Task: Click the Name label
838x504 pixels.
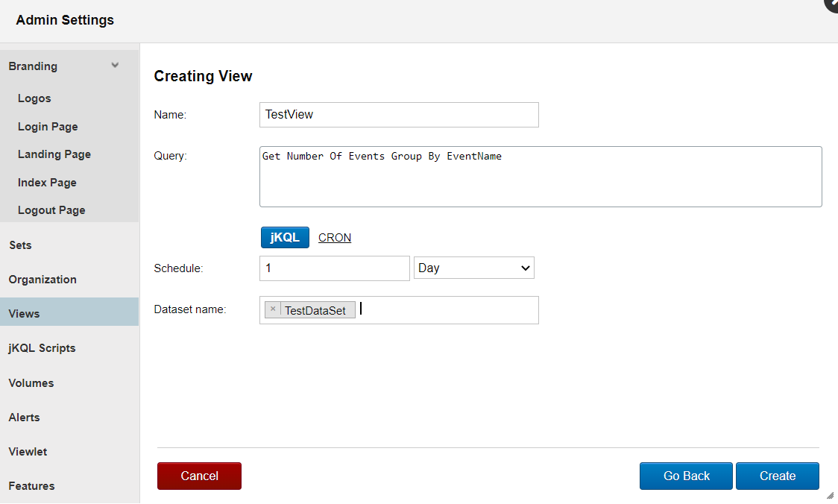Action: 170,115
